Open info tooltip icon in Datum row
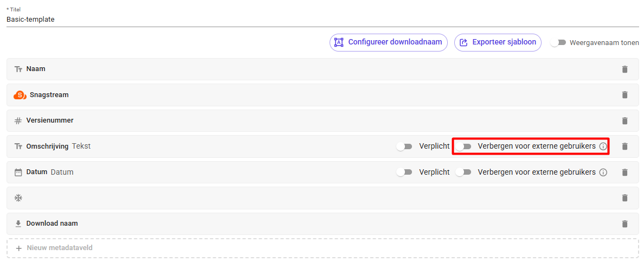Screen dimensions: 644x268 click(x=603, y=172)
